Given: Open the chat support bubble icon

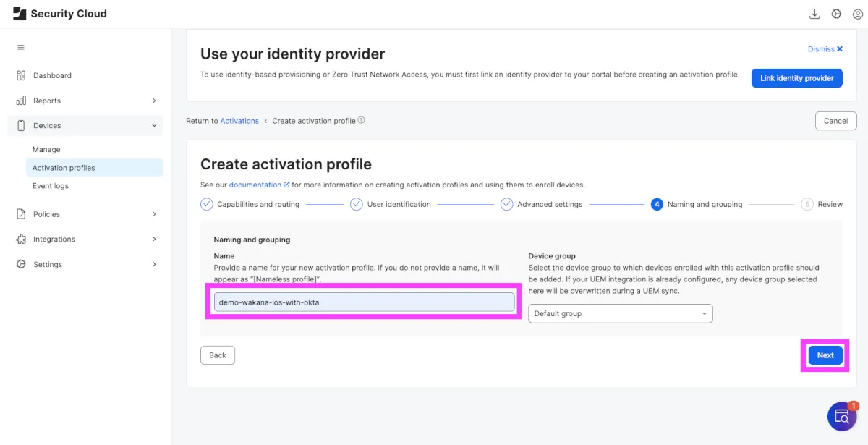Looking at the screenshot, I should coord(842,416).
